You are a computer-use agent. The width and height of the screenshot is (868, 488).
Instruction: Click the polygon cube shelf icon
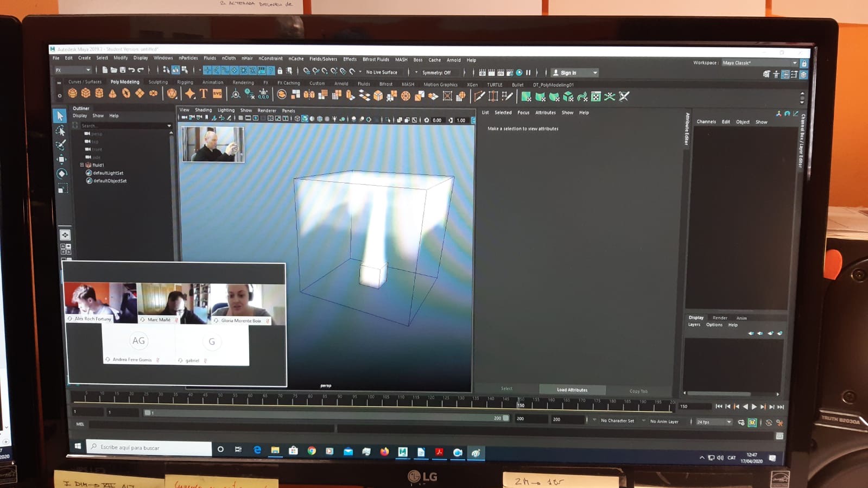point(86,93)
